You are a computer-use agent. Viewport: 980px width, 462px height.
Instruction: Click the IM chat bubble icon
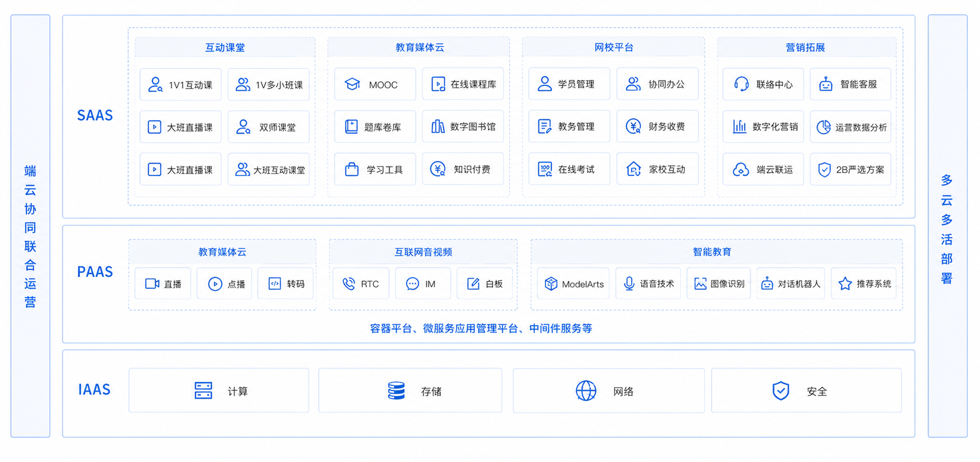pyautogui.click(x=412, y=284)
